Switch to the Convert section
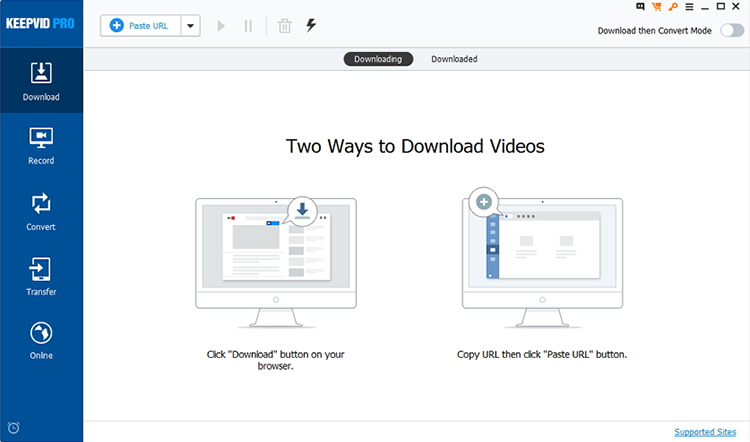 click(41, 212)
